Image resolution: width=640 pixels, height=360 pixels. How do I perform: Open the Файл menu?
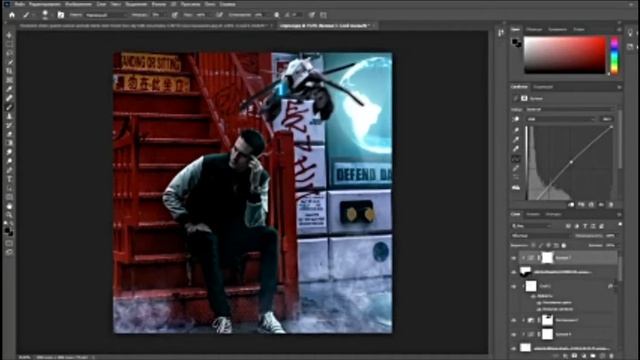coord(20,4)
